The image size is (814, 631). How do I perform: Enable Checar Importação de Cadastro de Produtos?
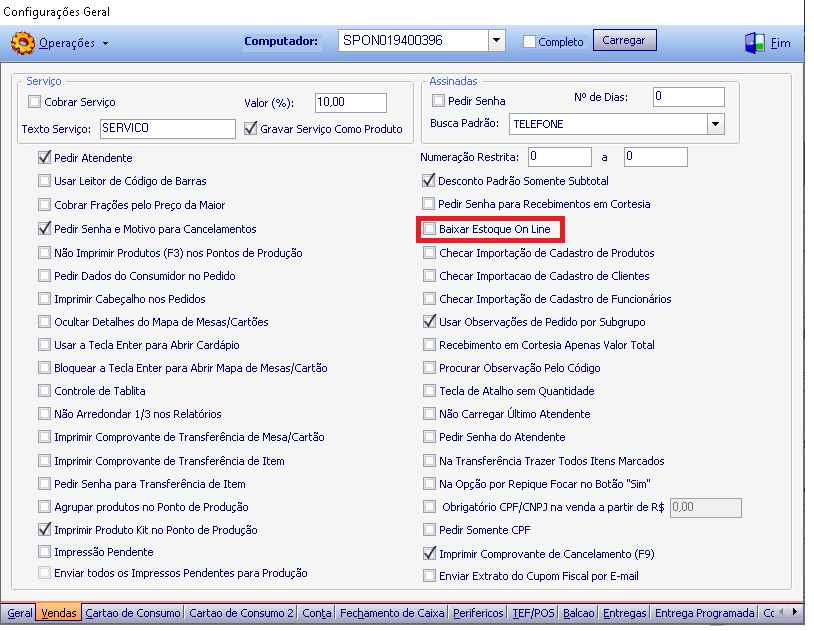coord(429,253)
